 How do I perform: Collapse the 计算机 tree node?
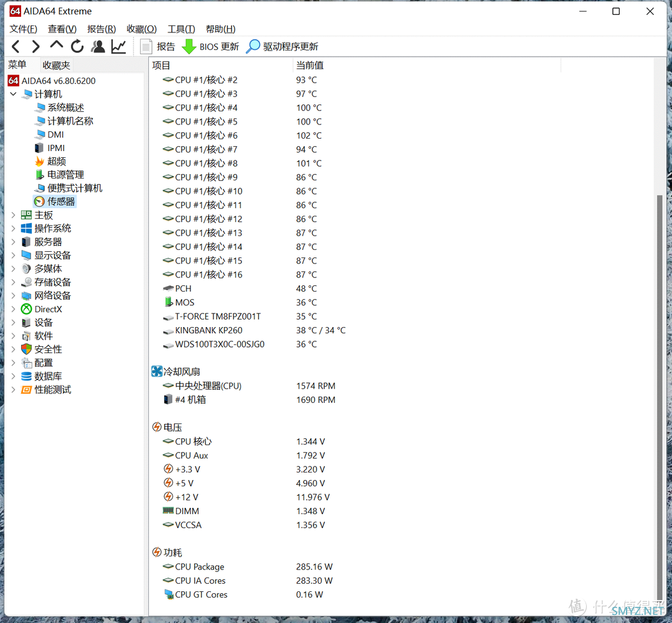tap(13, 94)
